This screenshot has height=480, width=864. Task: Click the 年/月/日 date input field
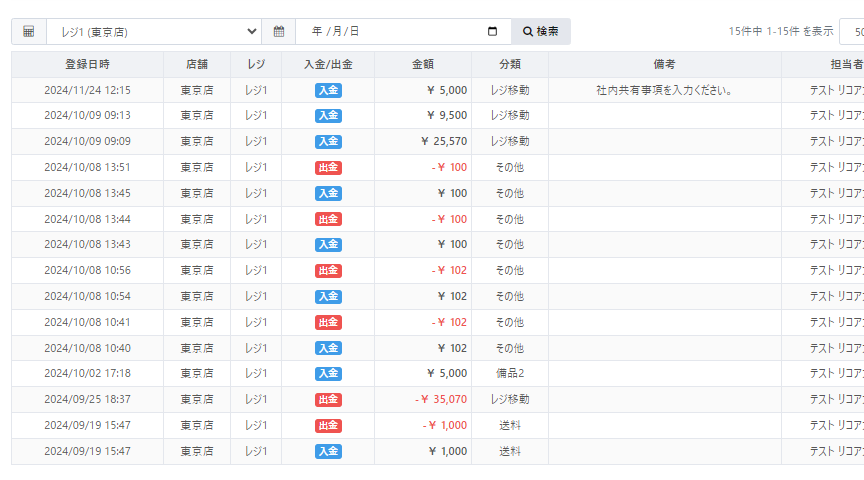[x=403, y=31]
